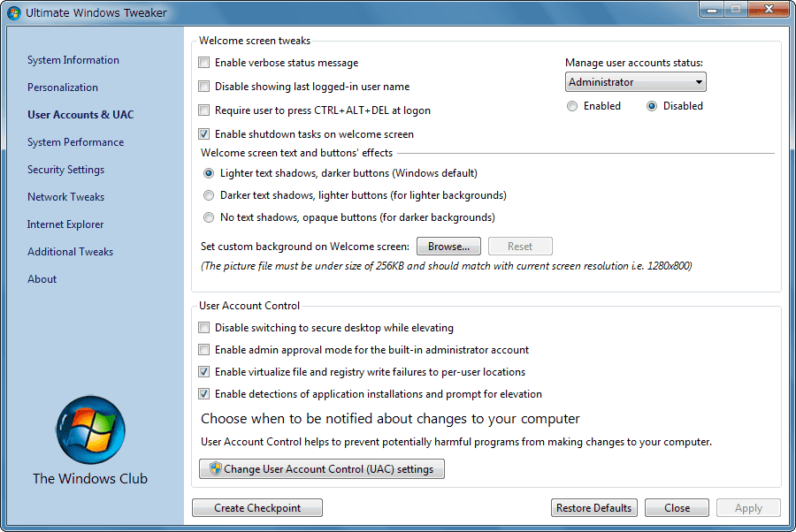Uncheck Enable virtualize file and registry write failures

(x=203, y=372)
